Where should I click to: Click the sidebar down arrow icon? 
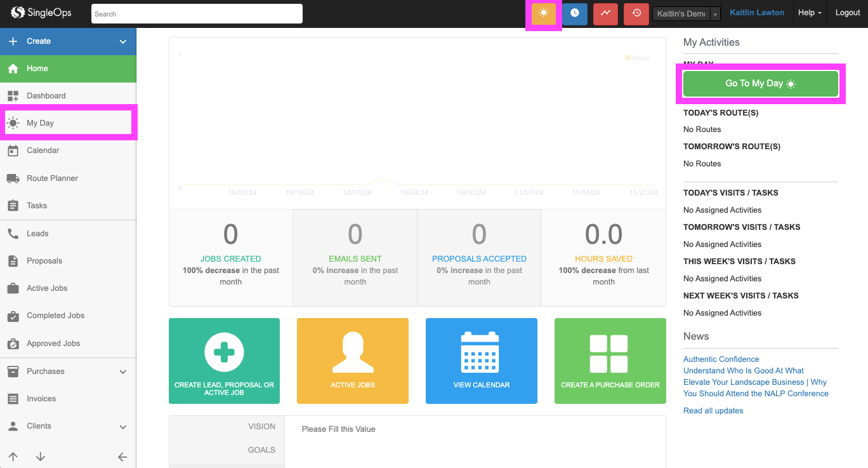click(x=41, y=457)
